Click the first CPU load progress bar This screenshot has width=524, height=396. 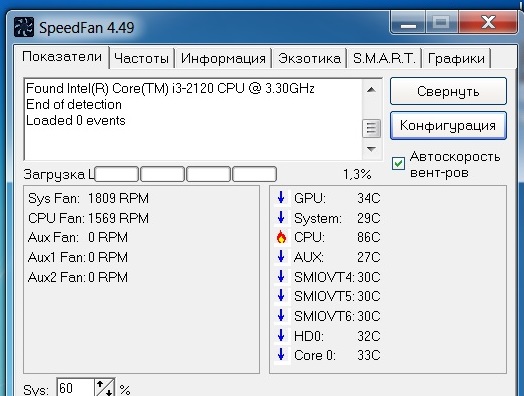117,174
